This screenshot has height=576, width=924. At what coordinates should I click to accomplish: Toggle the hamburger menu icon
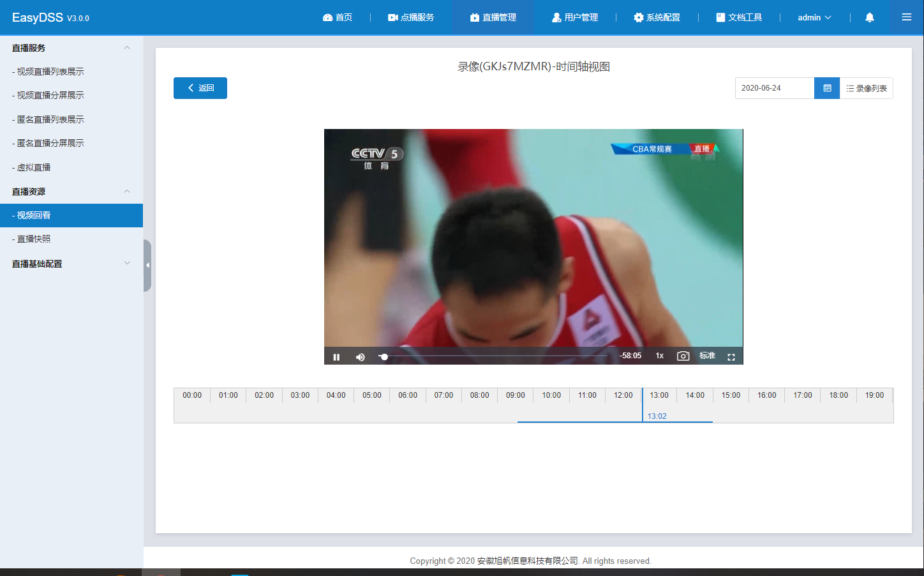[x=906, y=17]
